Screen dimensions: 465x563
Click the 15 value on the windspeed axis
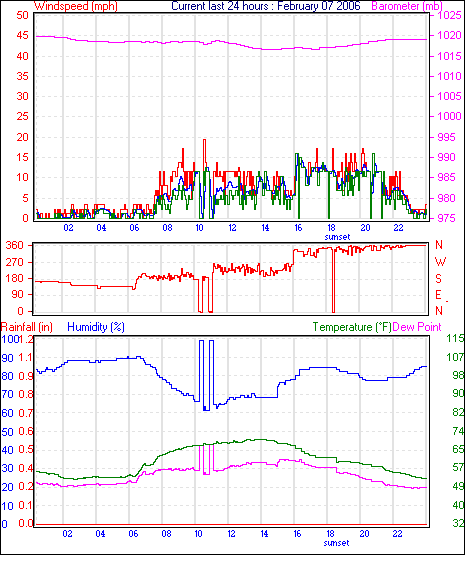(x=22, y=157)
